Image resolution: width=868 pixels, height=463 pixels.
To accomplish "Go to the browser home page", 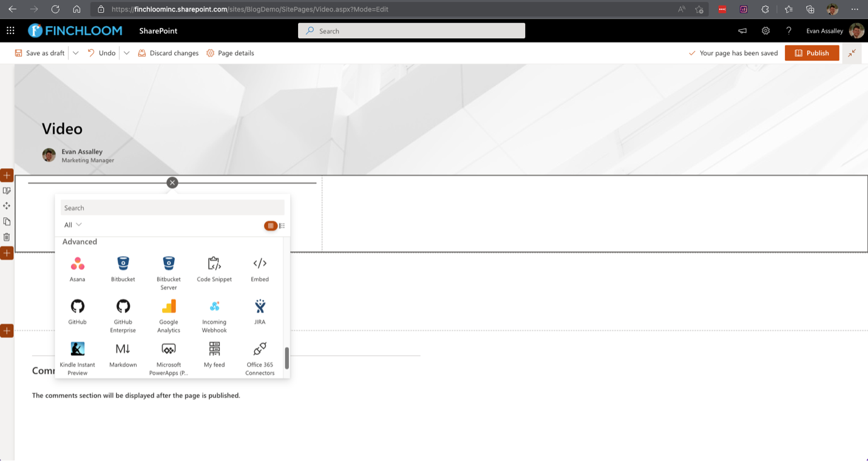I will pyautogui.click(x=76, y=9).
